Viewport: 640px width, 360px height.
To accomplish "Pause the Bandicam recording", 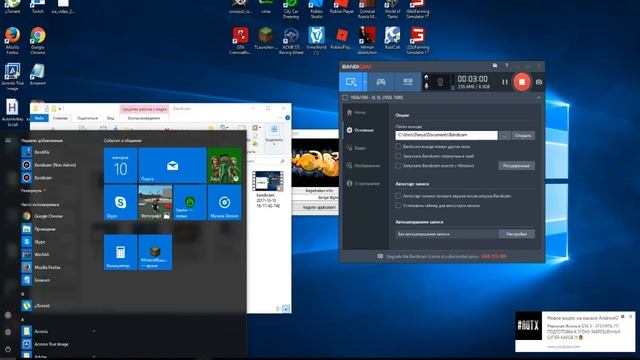I will [505, 82].
